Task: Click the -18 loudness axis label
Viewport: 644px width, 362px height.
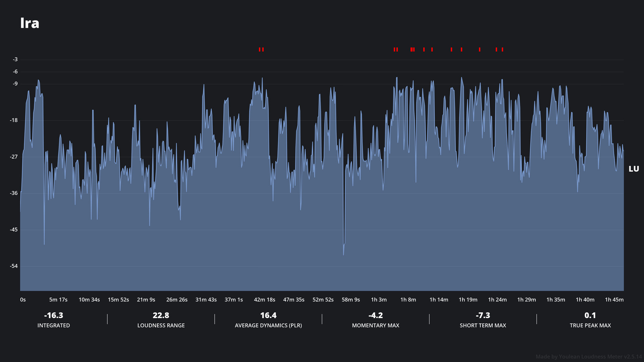Action: pos(14,120)
